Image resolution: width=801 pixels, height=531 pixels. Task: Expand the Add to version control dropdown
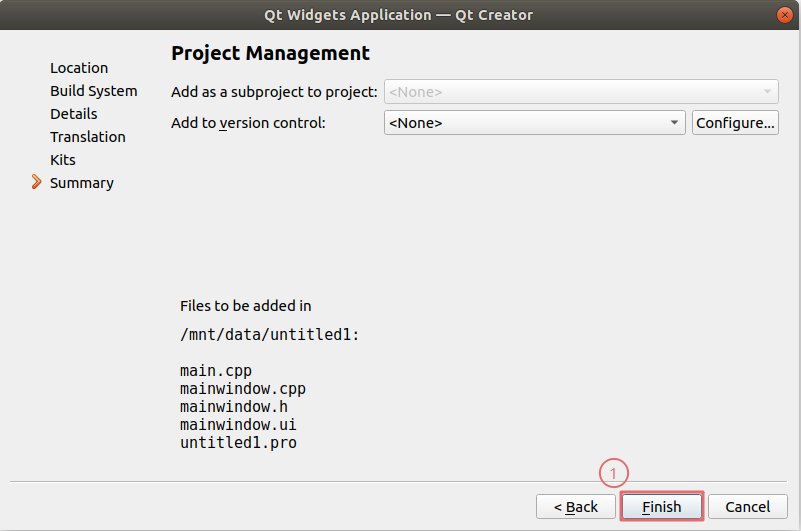click(x=533, y=123)
